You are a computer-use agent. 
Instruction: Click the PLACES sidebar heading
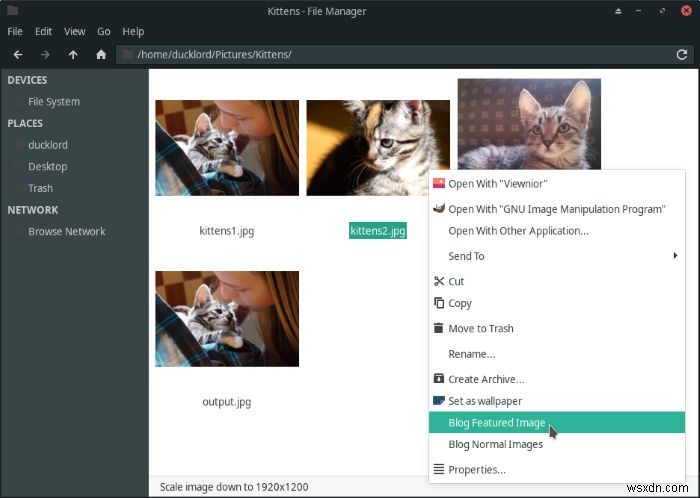[x=25, y=123]
